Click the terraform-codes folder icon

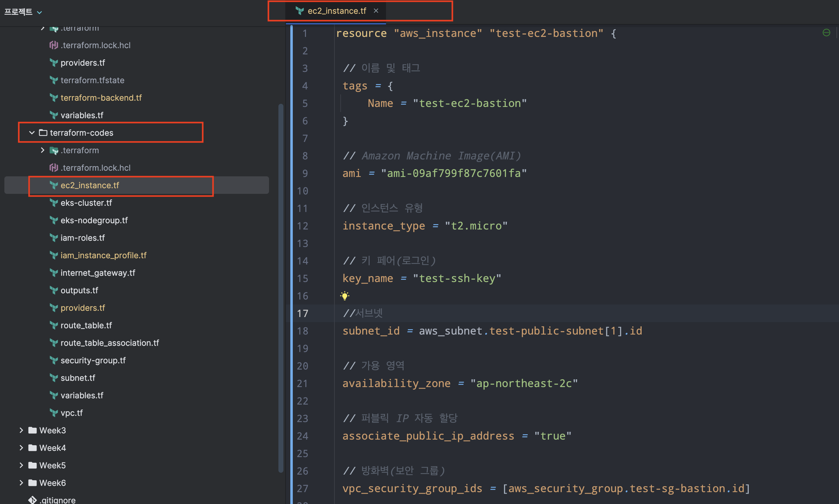point(43,133)
